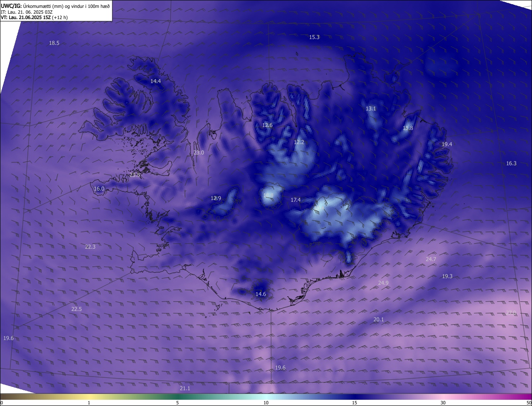The width and height of the screenshot is (532, 406).
Task: Click the UWC/IG map title line
Action: coord(55,6)
